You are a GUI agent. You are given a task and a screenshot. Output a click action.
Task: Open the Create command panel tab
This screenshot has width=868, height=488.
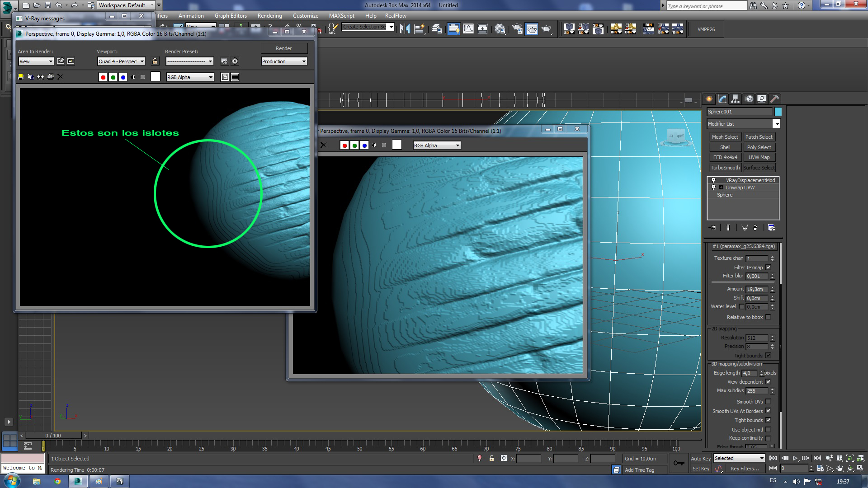pyautogui.click(x=709, y=99)
